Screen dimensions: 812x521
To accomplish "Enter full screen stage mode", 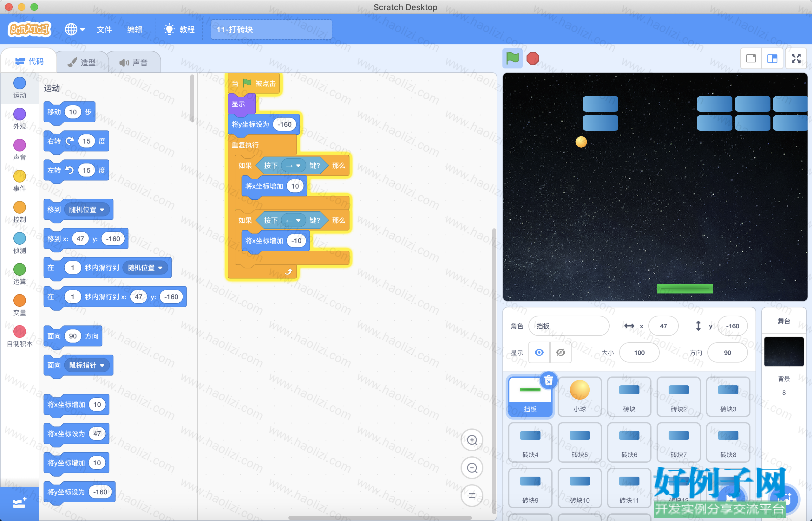I will pyautogui.click(x=796, y=59).
